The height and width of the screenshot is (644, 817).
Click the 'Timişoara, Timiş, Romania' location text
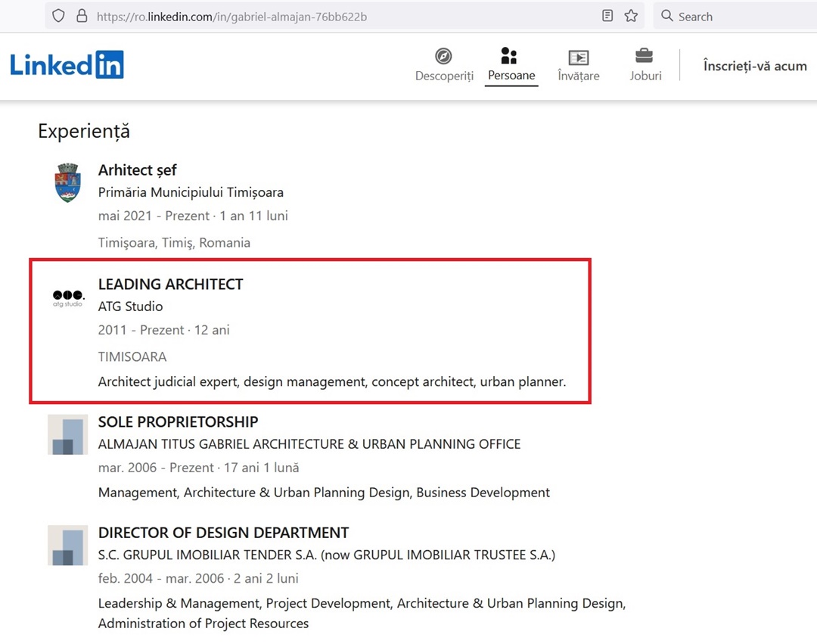pyautogui.click(x=174, y=243)
